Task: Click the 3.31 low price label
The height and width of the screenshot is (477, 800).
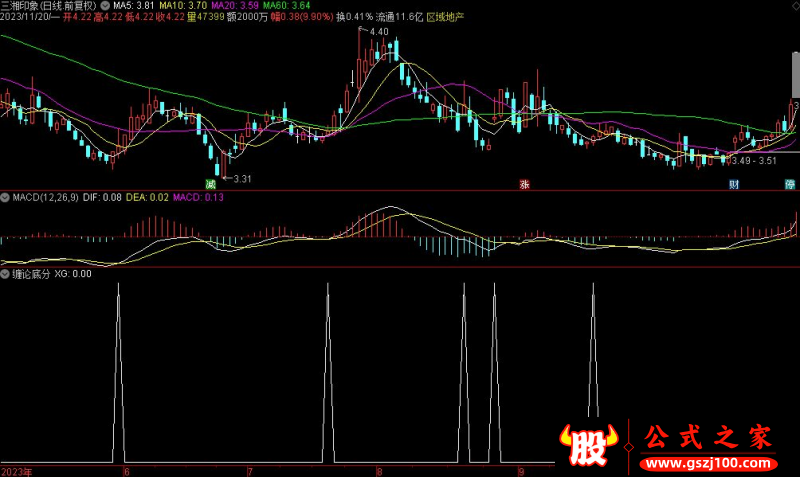Action: [242, 179]
